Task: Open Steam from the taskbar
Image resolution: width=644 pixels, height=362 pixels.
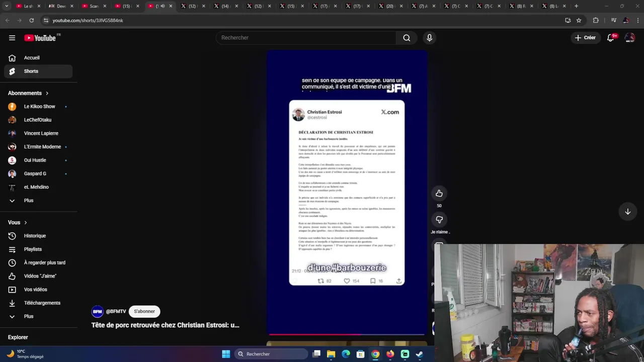Action: tap(419, 354)
